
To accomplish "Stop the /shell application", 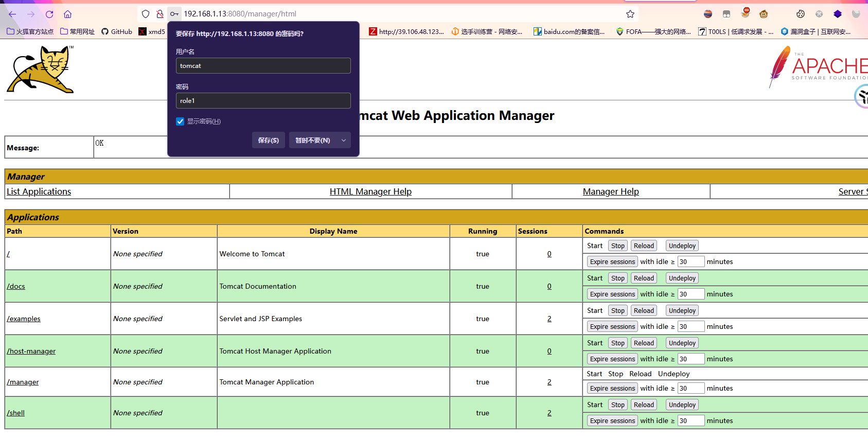I will [x=618, y=405].
